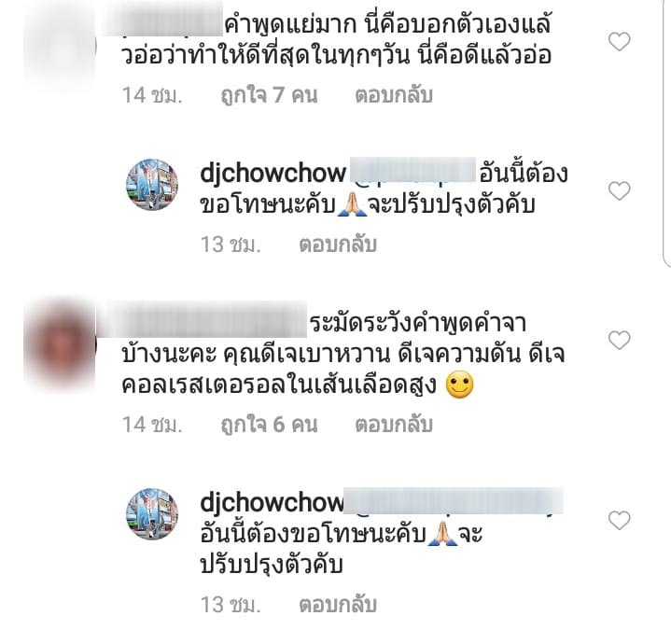Like the first djchowchow apology reply
The width and height of the screenshot is (671, 644).
click(x=620, y=190)
